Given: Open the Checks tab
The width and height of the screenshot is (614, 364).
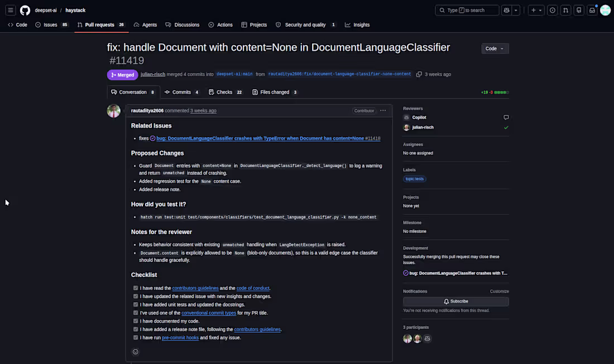Looking at the screenshot, I should [x=226, y=93].
